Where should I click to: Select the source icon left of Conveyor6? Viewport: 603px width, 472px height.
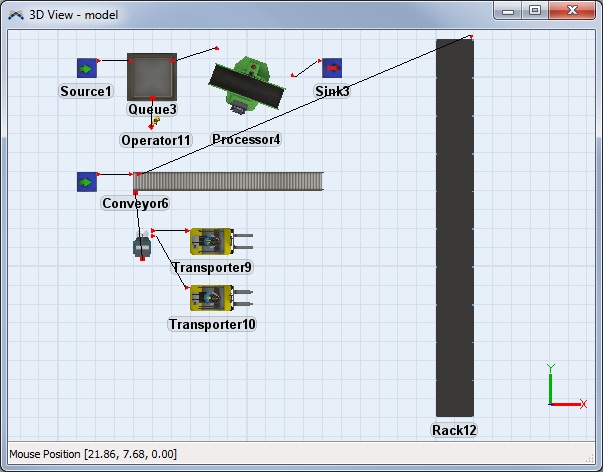click(87, 182)
